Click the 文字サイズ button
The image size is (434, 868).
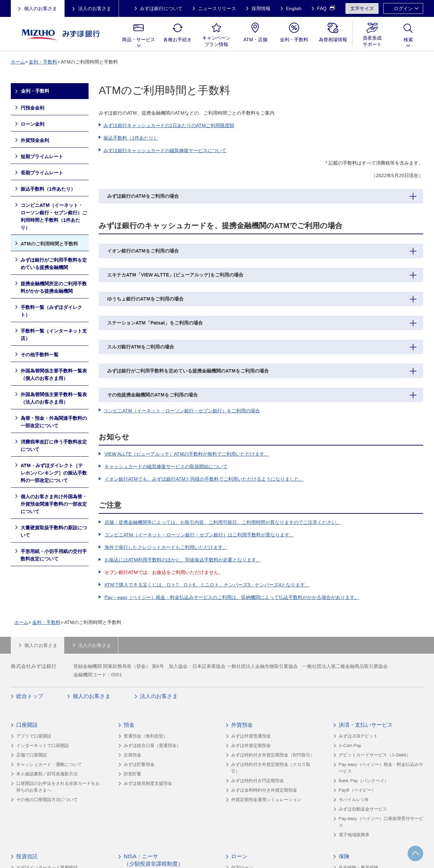[362, 8]
